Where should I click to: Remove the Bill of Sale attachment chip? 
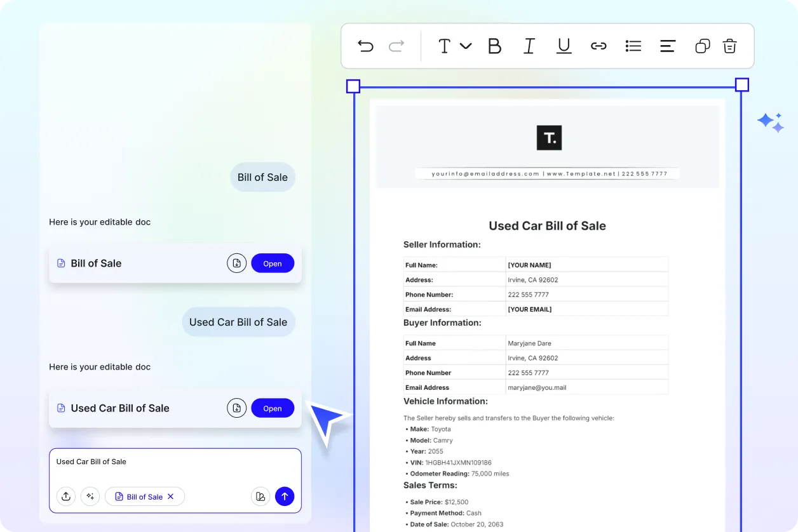[170, 496]
